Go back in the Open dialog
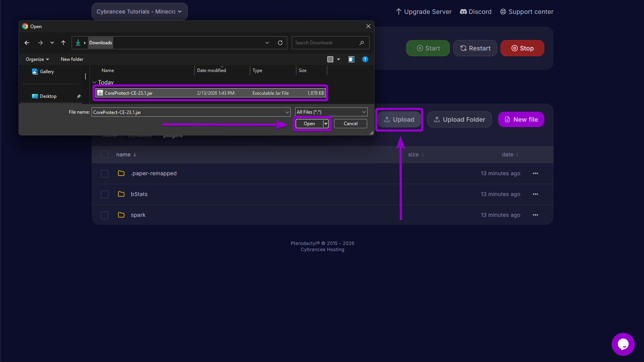Screen dimensions: 644x362 pyautogui.click(x=27, y=43)
